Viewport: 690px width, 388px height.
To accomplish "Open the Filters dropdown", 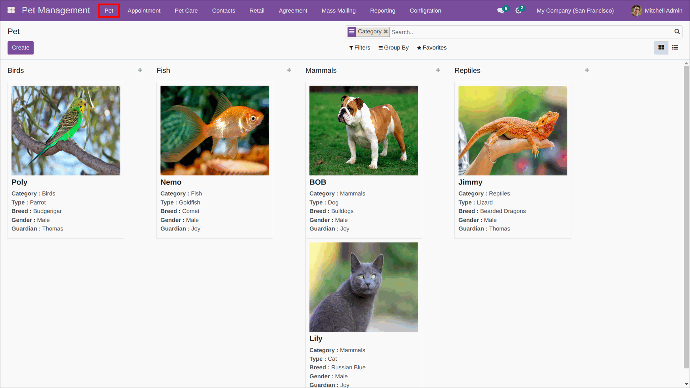I will [x=360, y=48].
